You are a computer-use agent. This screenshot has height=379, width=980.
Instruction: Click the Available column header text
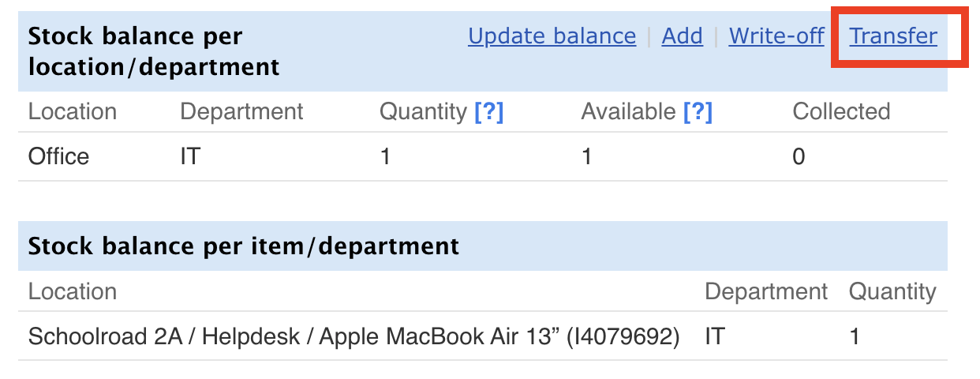point(629,112)
